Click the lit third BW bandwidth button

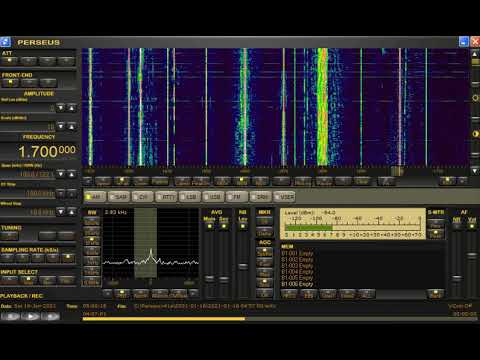pyautogui.click(x=92, y=241)
